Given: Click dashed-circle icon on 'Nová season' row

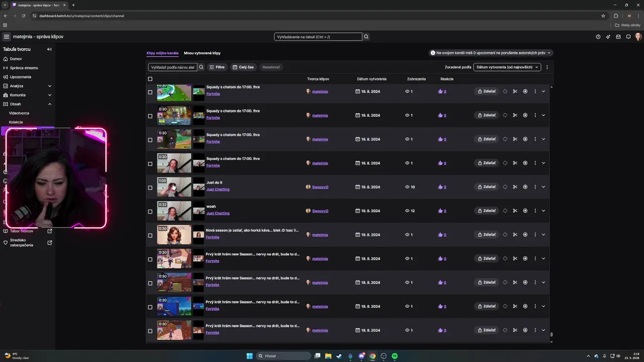Looking at the screenshot, I should 505,235.
